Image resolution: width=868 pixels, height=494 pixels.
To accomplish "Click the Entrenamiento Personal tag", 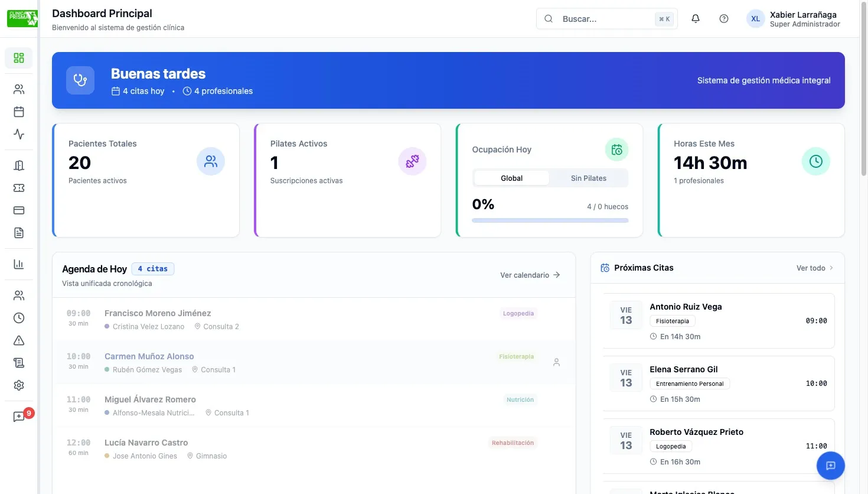I will [690, 384].
